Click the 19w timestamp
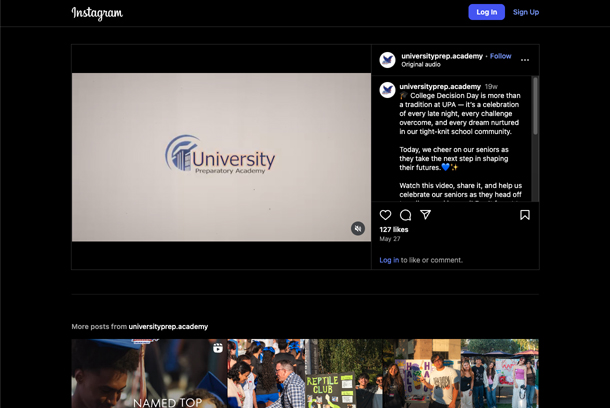The height and width of the screenshot is (408, 610). [x=491, y=86]
